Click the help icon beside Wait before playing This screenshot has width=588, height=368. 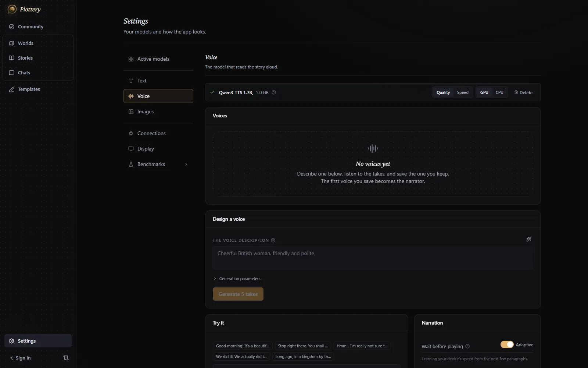[x=467, y=346]
